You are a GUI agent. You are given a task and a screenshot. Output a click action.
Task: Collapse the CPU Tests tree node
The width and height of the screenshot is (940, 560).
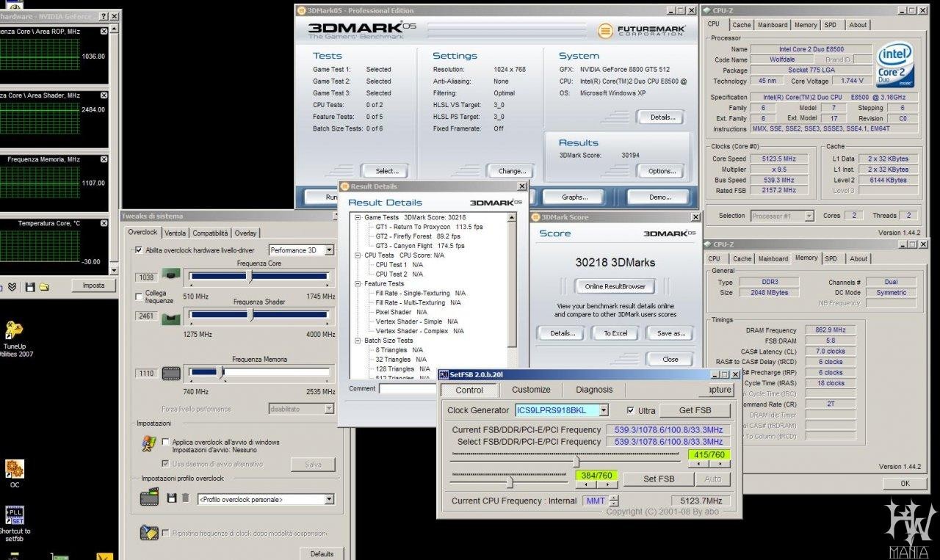(358, 255)
